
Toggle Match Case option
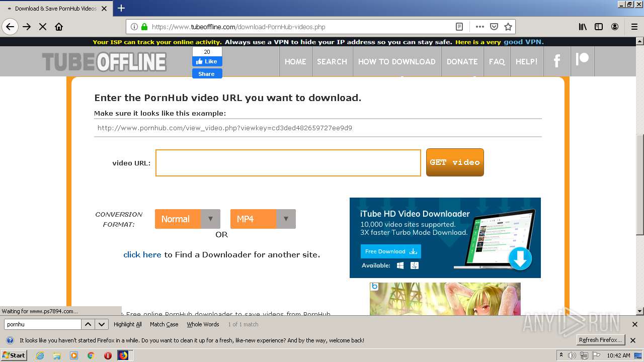[x=164, y=324]
